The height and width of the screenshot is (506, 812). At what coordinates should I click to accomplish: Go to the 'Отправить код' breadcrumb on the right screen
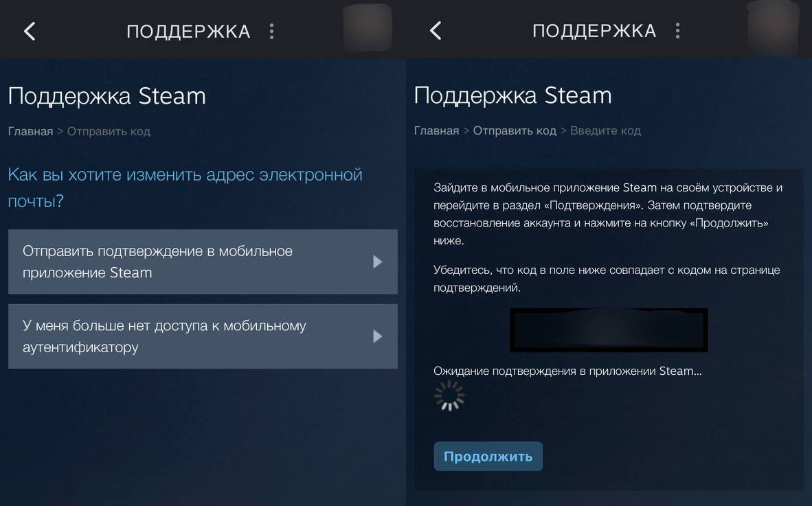coord(515,131)
